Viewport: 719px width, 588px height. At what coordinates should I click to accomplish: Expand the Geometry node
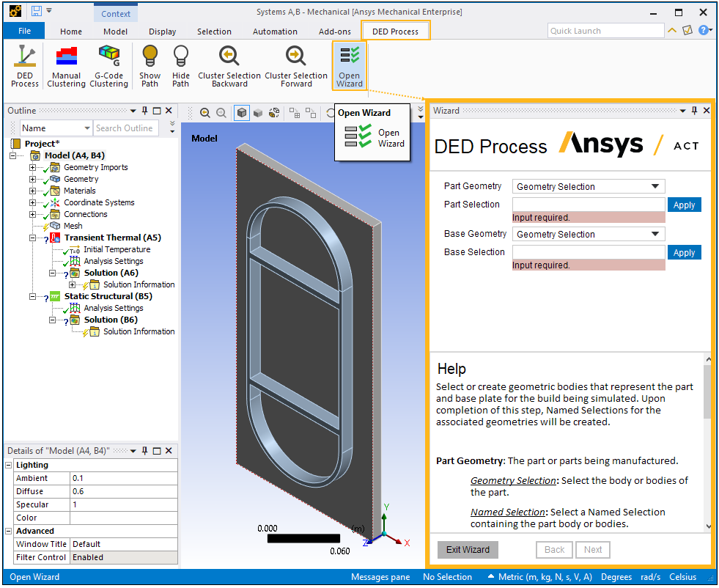pos(32,179)
